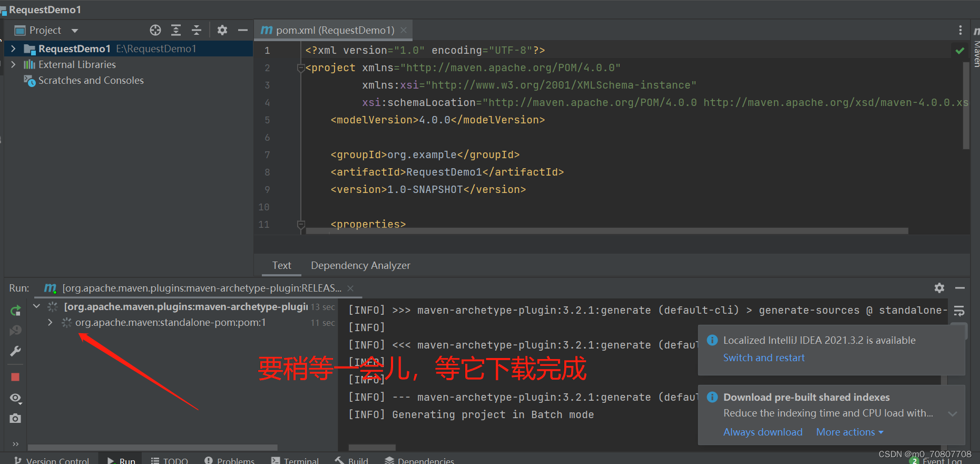Fold the project tag at line 2
Viewport: 980px width, 464px height.
point(301,67)
